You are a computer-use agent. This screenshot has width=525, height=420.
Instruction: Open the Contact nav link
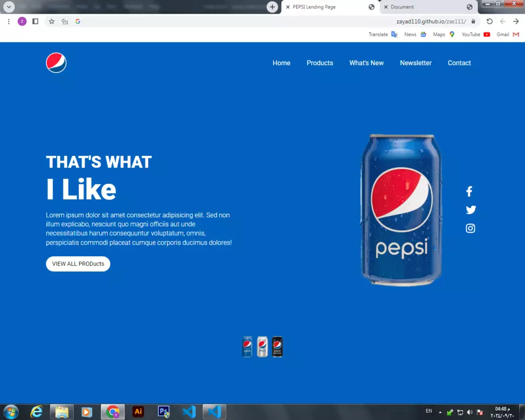(459, 63)
